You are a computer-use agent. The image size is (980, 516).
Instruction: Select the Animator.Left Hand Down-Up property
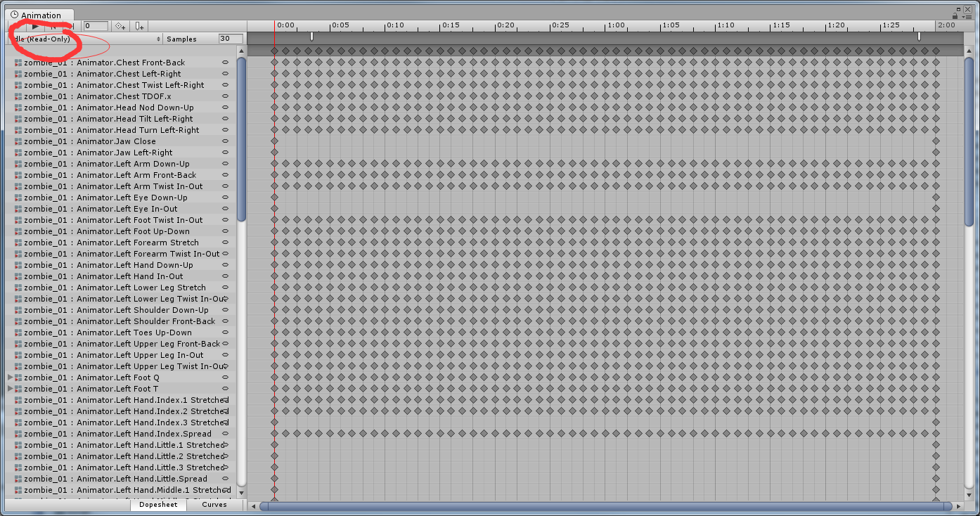[108, 265]
